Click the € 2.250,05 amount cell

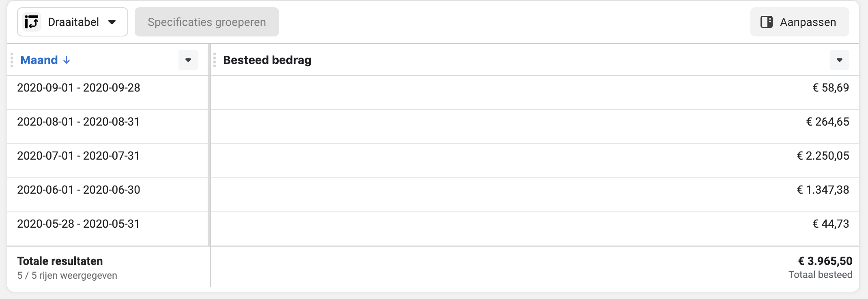823,156
